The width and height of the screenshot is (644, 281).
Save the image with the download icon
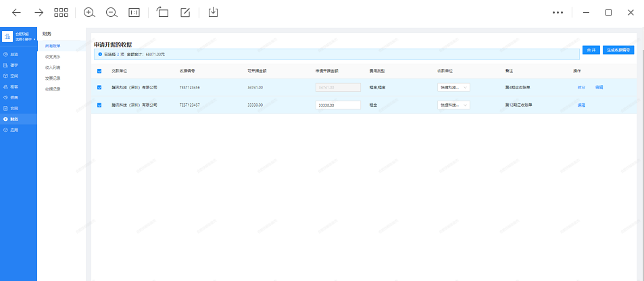pyautogui.click(x=213, y=12)
